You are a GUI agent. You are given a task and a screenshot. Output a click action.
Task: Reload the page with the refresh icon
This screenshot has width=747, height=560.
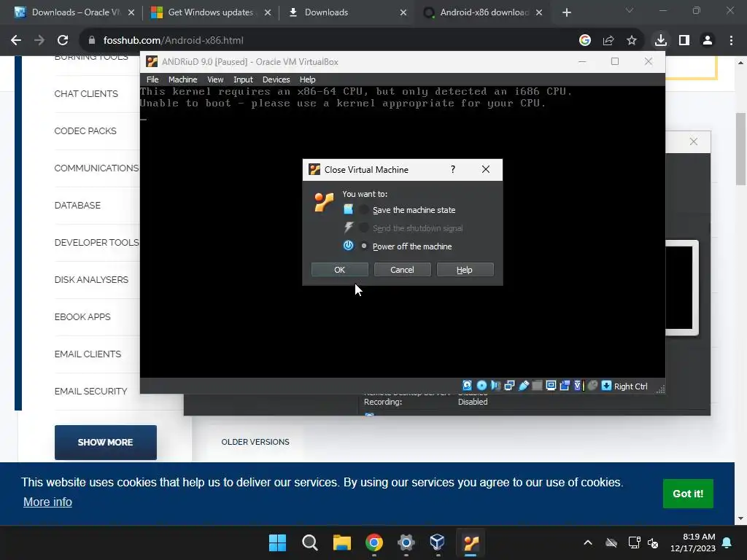(x=63, y=41)
